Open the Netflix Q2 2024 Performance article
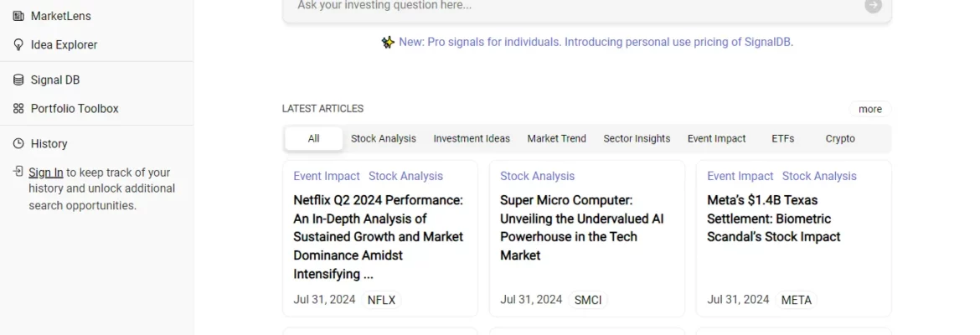Viewport: 980px width, 335px height. [379, 237]
